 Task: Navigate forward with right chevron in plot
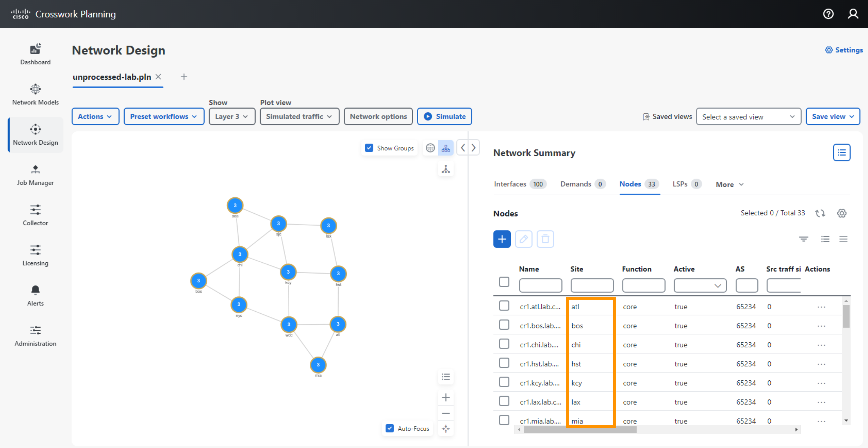point(474,148)
